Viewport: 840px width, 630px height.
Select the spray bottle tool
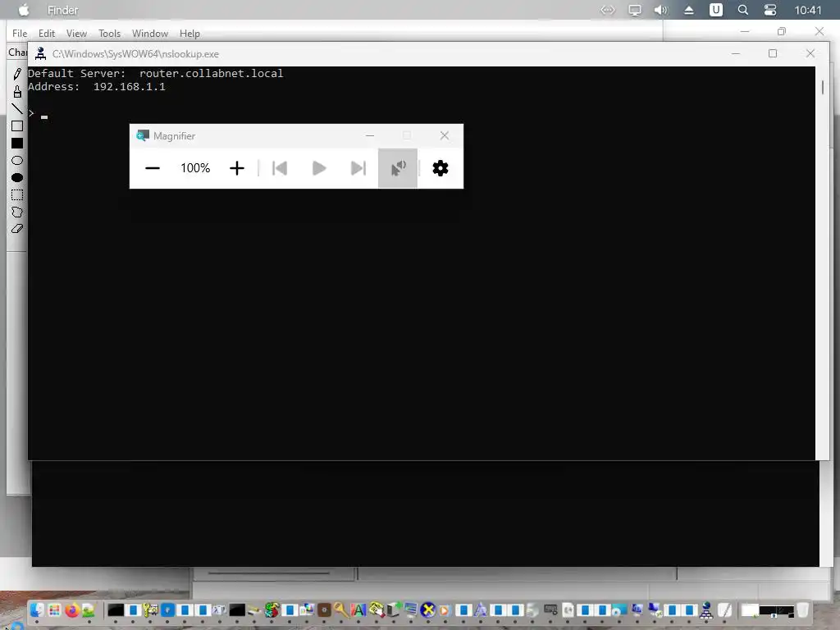pyautogui.click(x=17, y=92)
